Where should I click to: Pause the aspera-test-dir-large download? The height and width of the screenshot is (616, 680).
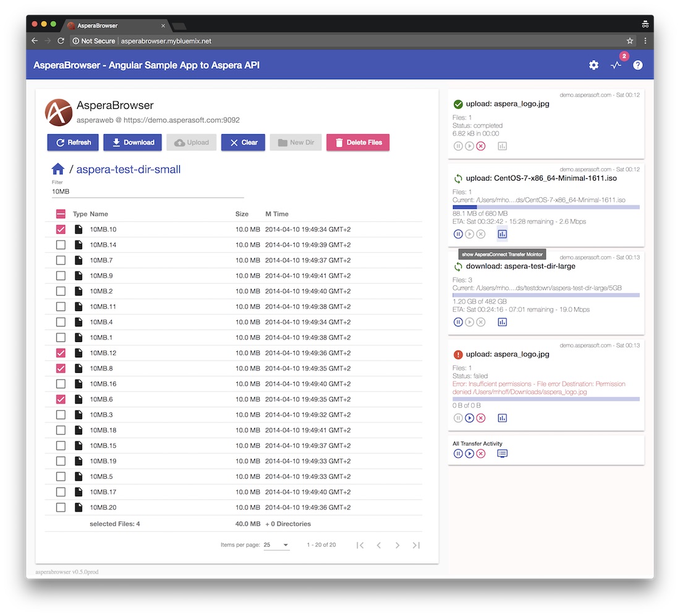[458, 322]
